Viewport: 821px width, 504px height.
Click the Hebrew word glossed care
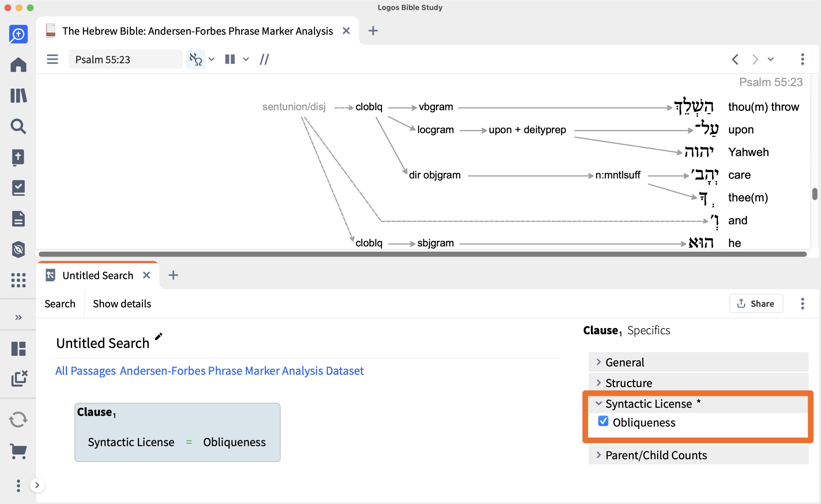tap(705, 175)
